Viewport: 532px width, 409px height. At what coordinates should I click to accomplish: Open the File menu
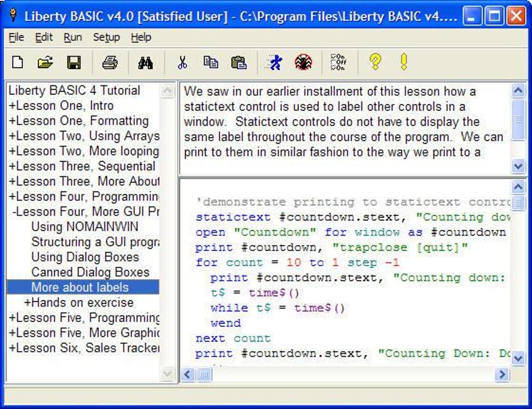click(16, 38)
